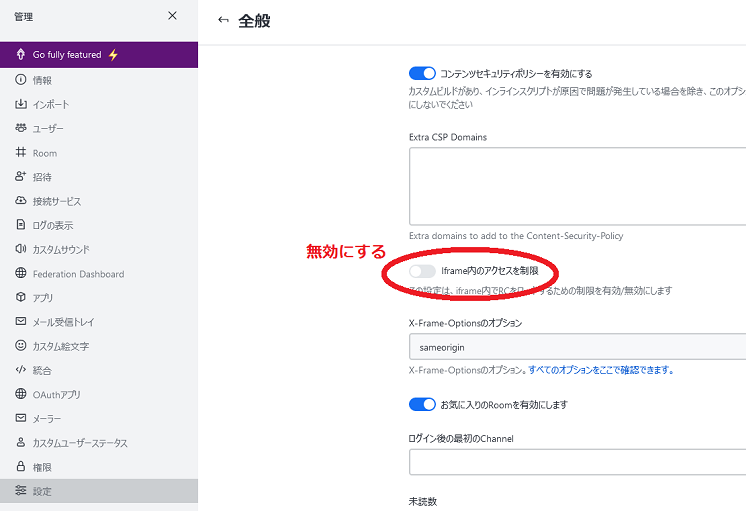Open the 接続サービス menu item
746x511 pixels.
[x=56, y=201]
